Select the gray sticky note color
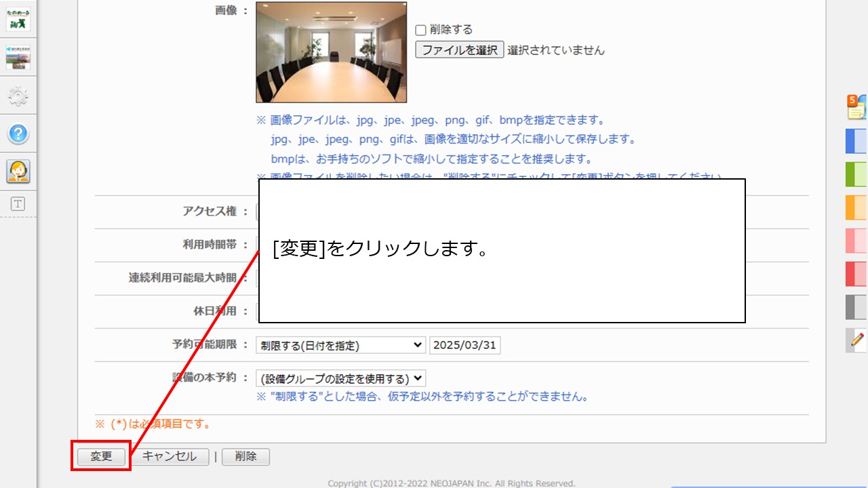Image resolution: width=868 pixels, height=488 pixels. (x=856, y=307)
